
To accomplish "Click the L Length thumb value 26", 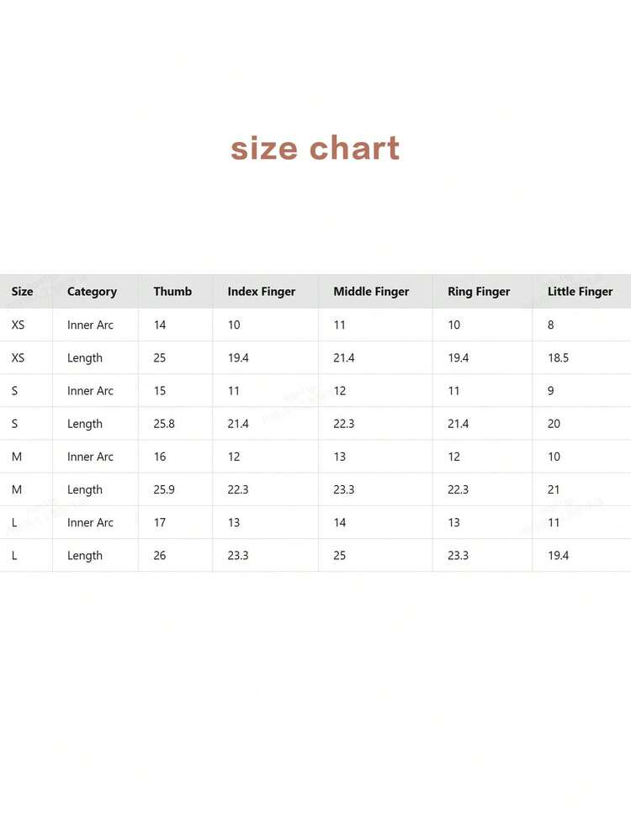I will click(160, 556).
